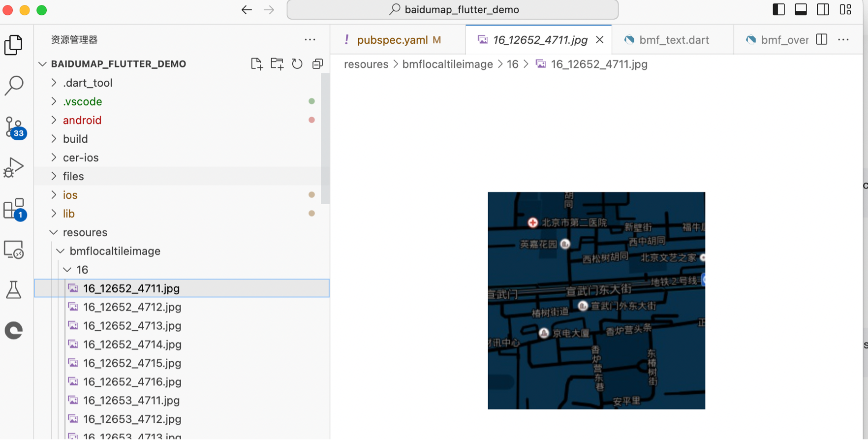
Task: Open the Extensions view
Action: pos(14,209)
